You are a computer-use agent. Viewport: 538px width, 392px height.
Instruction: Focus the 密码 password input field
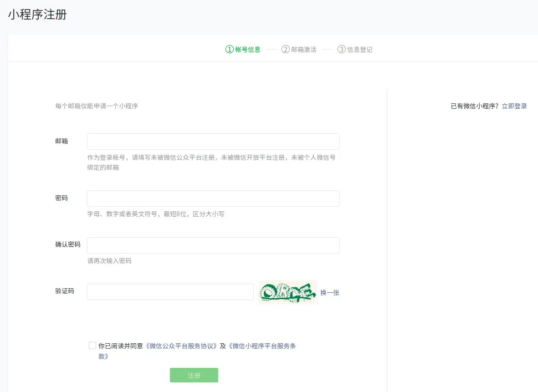(x=213, y=199)
